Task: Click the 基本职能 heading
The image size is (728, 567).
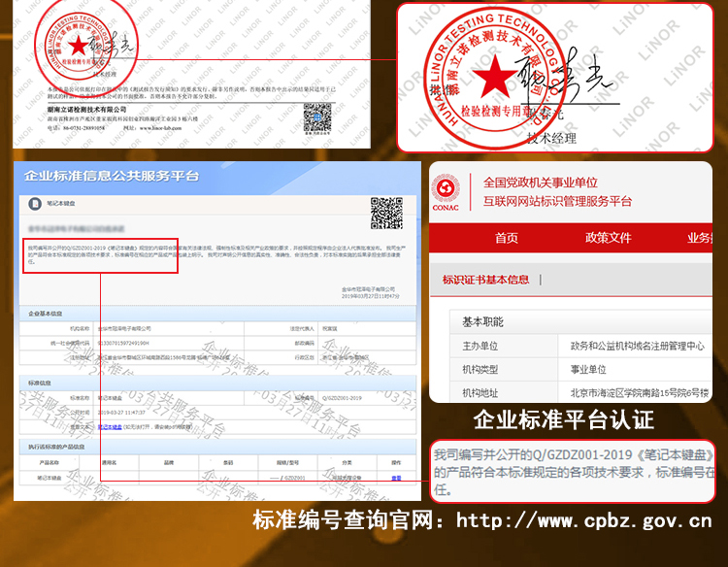Action: 482,321
